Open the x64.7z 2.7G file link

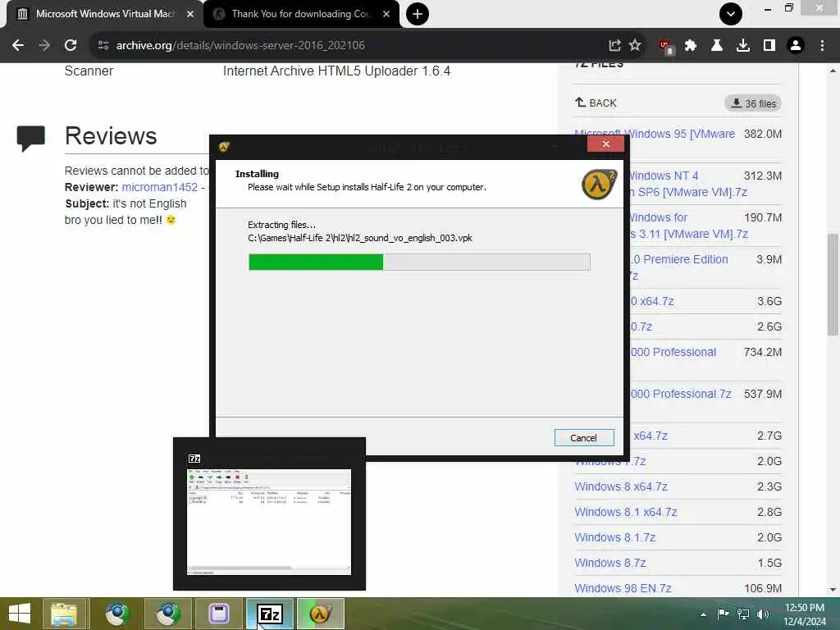(x=651, y=436)
